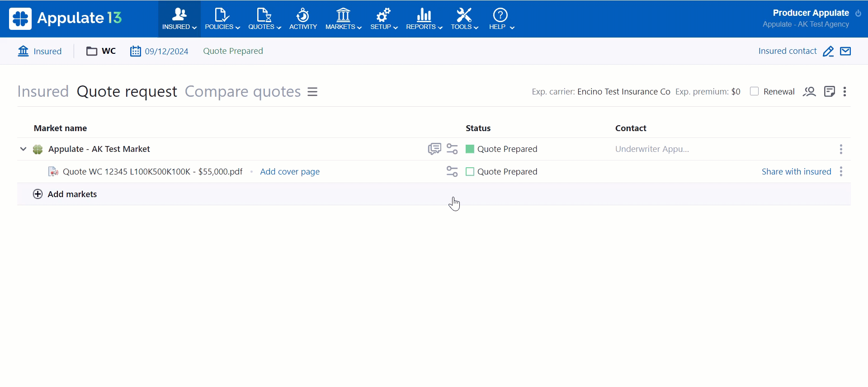Click the Share with insured link
The height and width of the screenshot is (387, 868).
pos(796,171)
